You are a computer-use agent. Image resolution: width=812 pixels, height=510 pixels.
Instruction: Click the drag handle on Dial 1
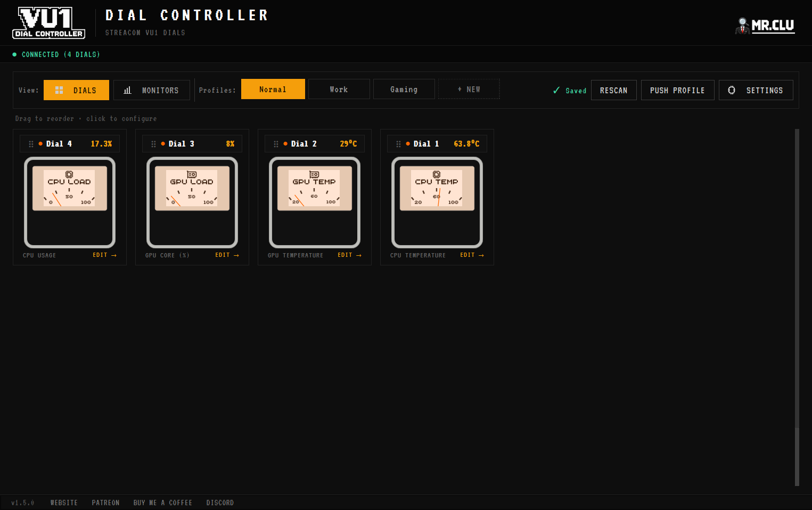[x=398, y=144]
